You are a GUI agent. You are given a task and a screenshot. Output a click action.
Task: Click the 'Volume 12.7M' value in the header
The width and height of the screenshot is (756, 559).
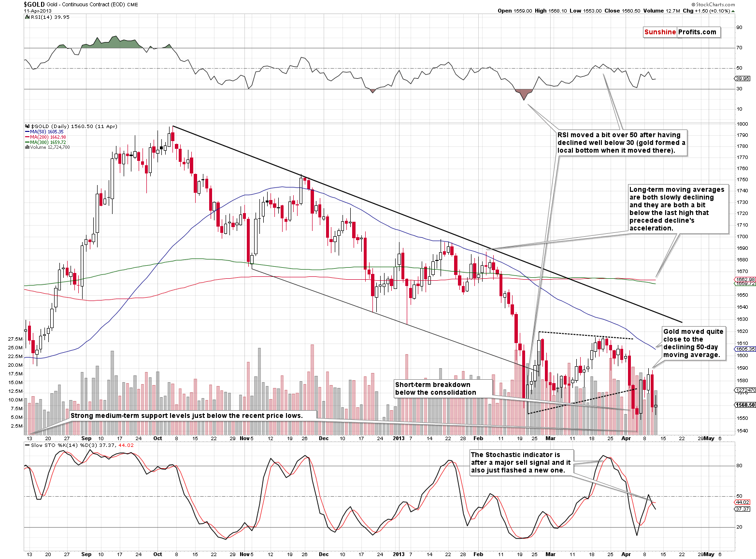pos(661,11)
